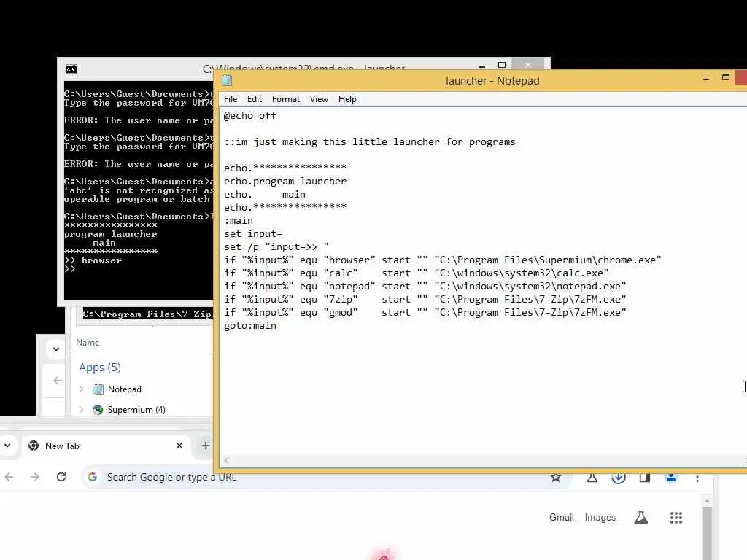This screenshot has height=560, width=747.
Task: Open the Format menu in Notepad
Action: click(286, 99)
